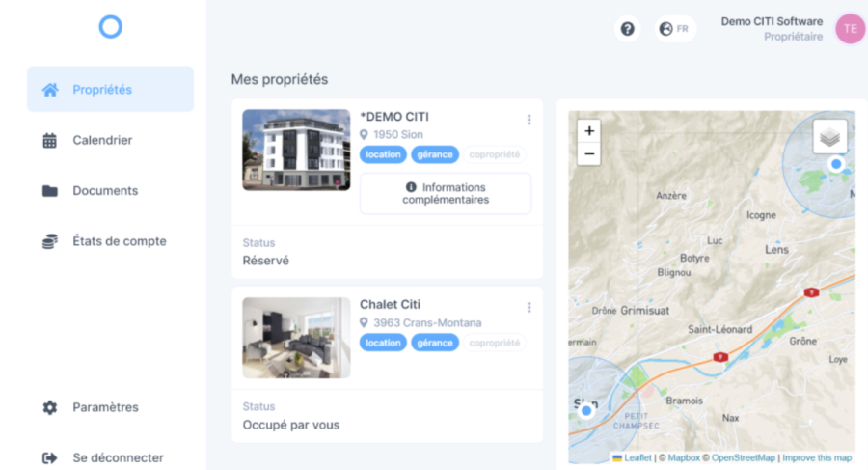
Task: Go to Documents in the sidebar
Action: [104, 191]
